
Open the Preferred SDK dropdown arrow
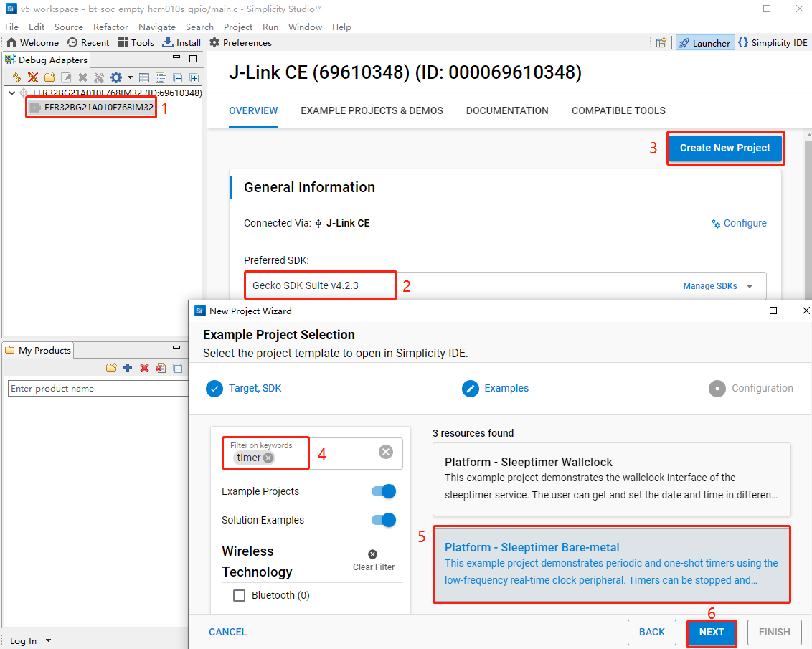750,286
